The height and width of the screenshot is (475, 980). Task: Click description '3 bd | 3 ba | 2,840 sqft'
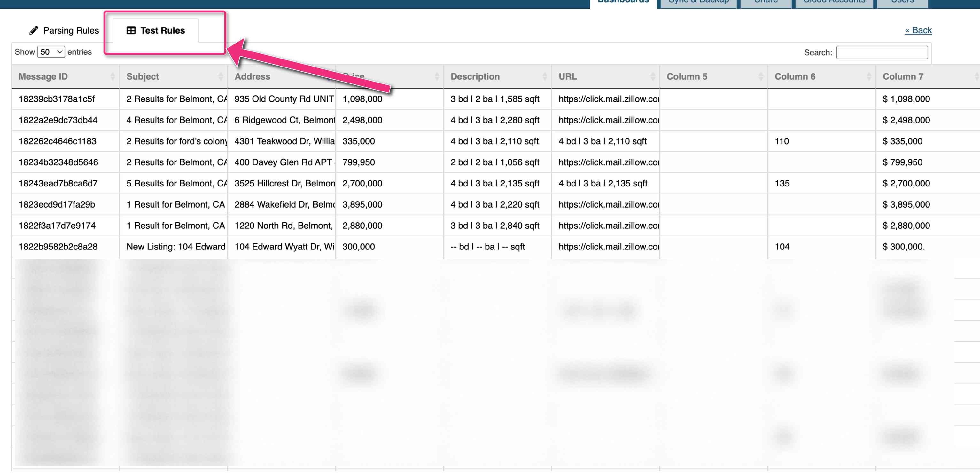(494, 226)
